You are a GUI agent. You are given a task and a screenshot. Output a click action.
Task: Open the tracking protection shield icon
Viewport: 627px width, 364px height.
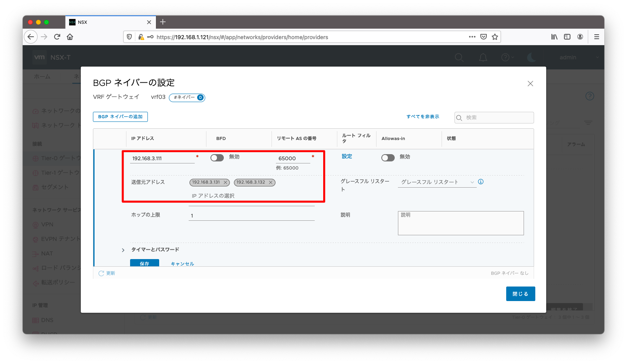[x=129, y=37]
